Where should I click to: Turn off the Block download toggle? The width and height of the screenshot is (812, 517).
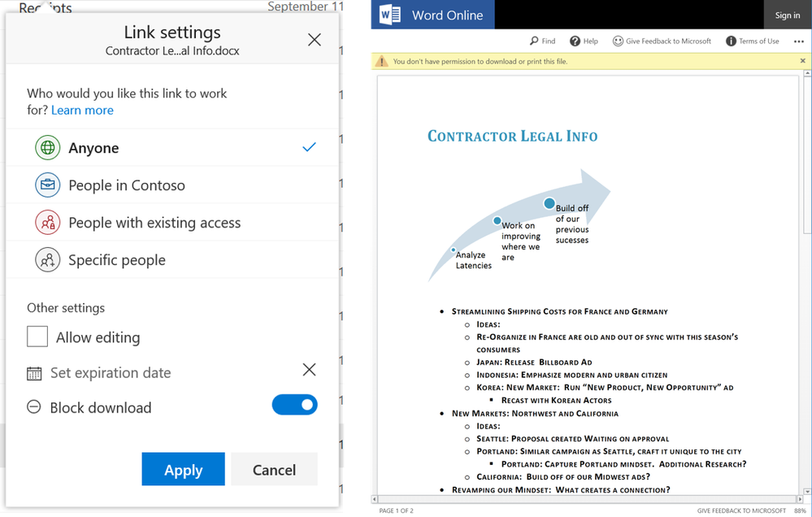tap(295, 405)
